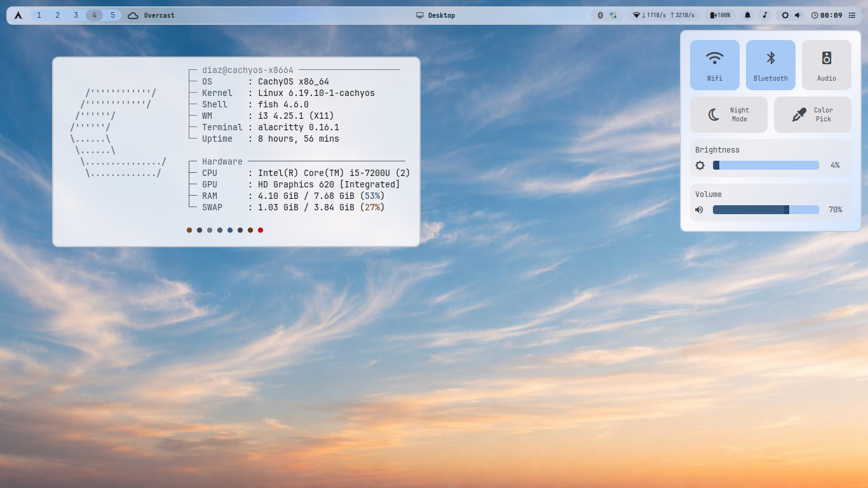The image size is (868, 488).
Task: Open the Audio quick setting tile
Action: [x=827, y=65]
